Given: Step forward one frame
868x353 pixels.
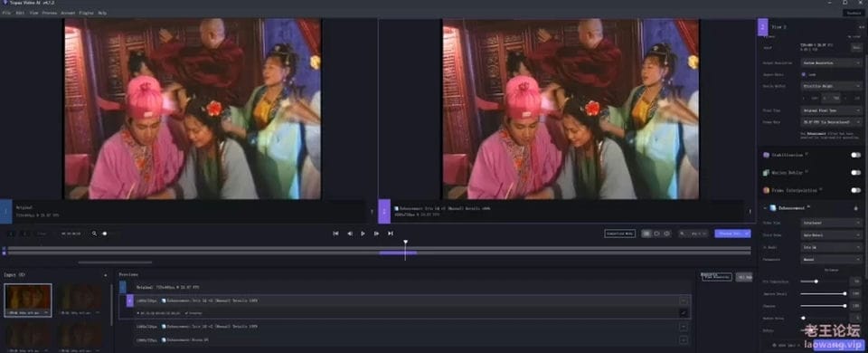Looking at the screenshot, I should tap(376, 234).
